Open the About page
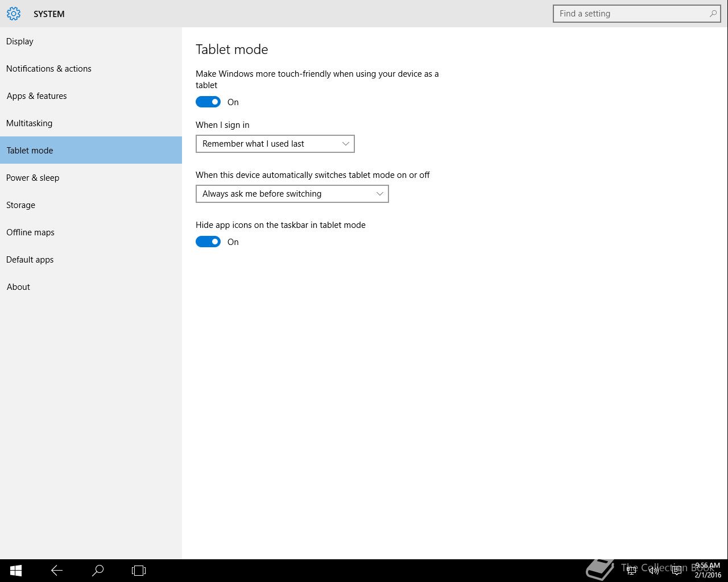 click(x=91, y=286)
